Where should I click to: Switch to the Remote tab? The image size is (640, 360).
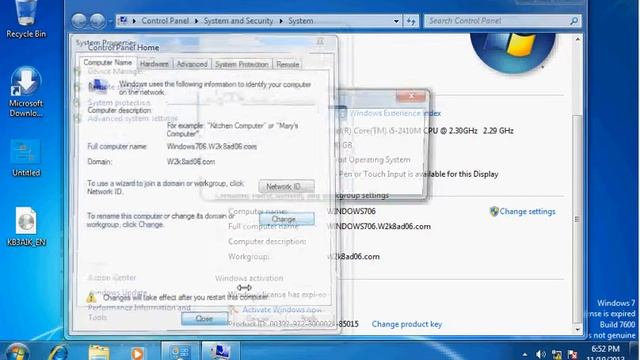pyautogui.click(x=287, y=64)
